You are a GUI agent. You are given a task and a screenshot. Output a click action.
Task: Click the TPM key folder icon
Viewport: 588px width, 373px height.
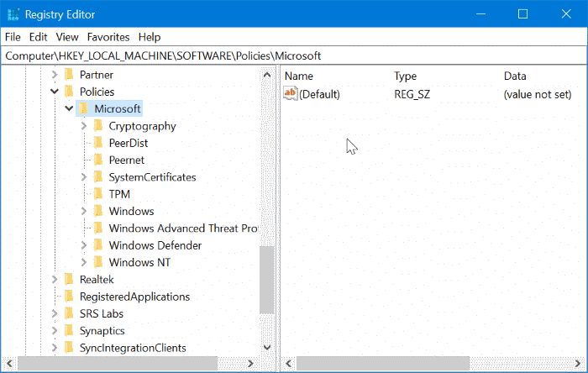point(98,194)
